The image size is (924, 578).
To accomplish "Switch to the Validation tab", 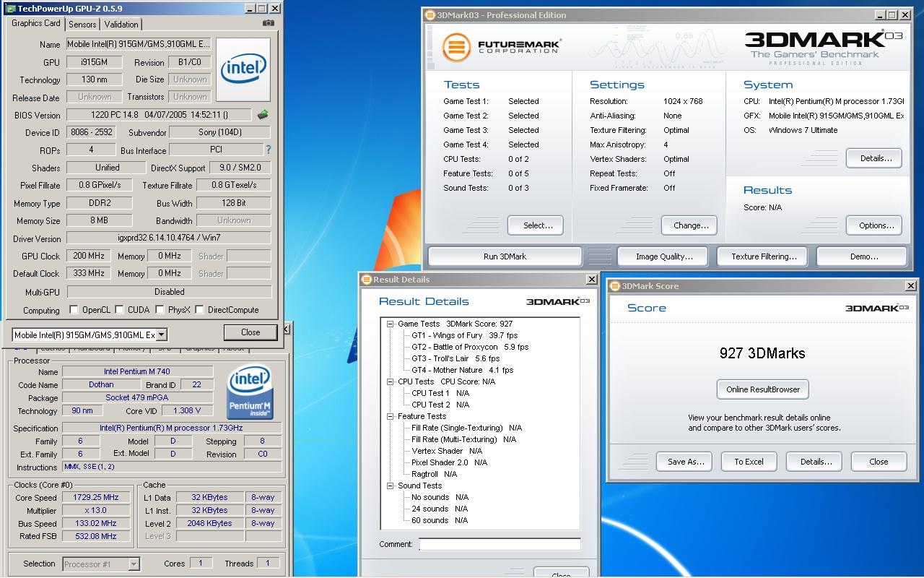I will point(121,24).
